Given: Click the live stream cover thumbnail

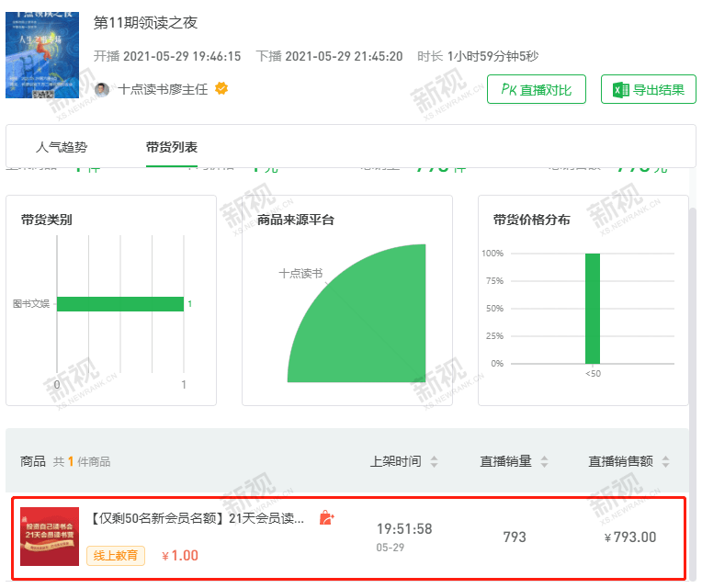Looking at the screenshot, I should pyautogui.click(x=42, y=54).
